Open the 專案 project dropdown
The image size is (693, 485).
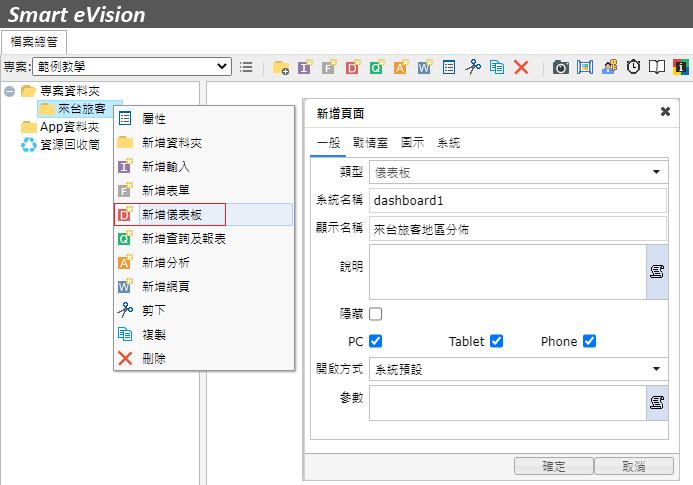132,67
